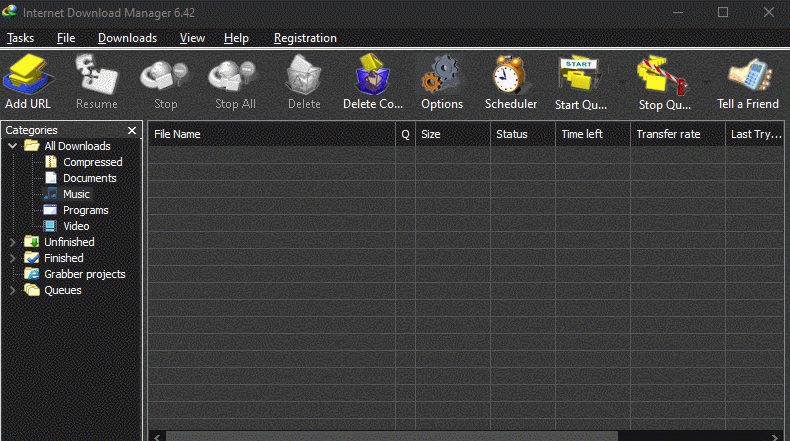The width and height of the screenshot is (790, 441).
Task: Click the Finished folder checkmark icon
Action: 32,258
